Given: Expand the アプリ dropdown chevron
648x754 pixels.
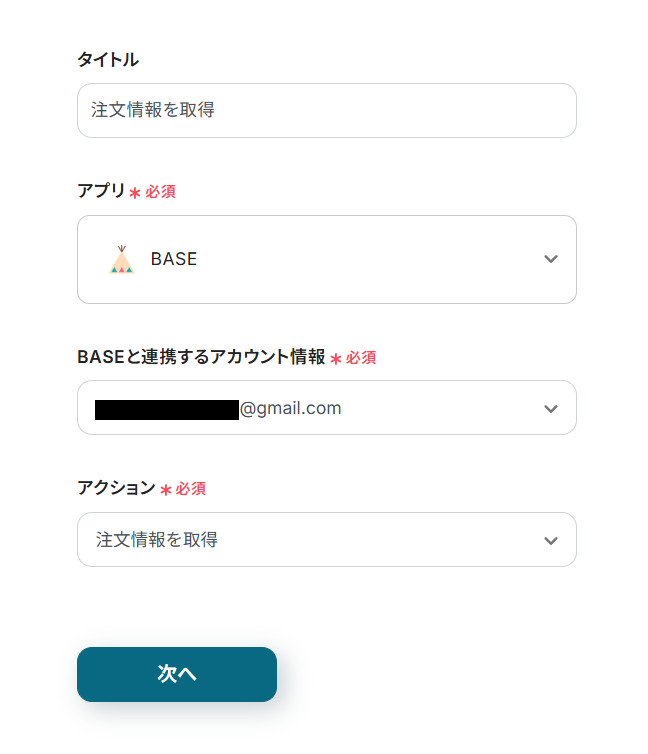Looking at the screenshot, I should (x=550, y=259).
